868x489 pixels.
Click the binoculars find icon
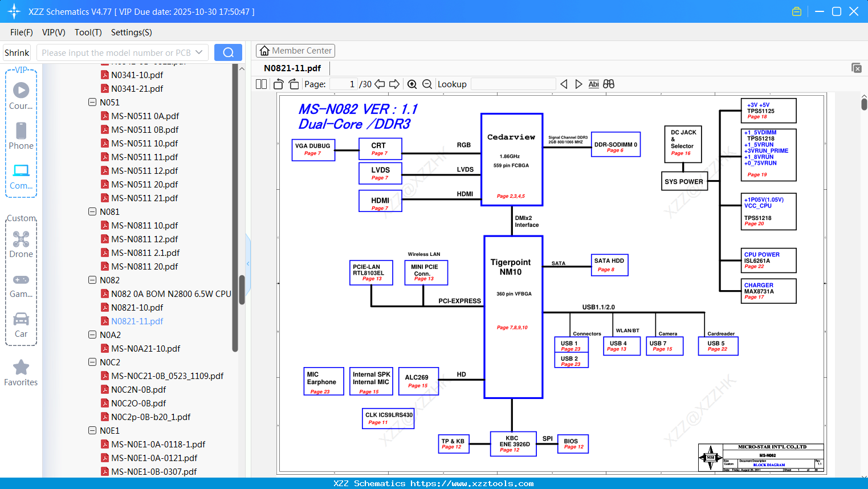pos(609,84)
